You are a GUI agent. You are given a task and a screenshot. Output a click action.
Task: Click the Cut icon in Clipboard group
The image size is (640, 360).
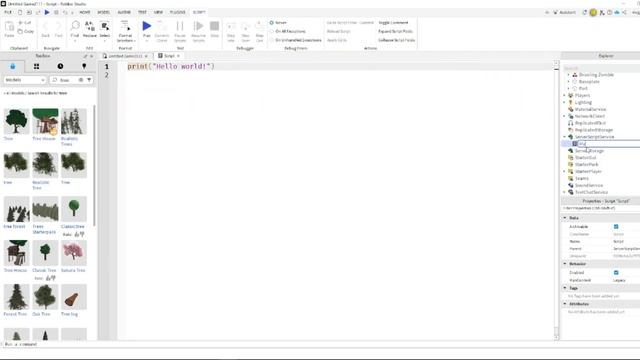(20, 23)
